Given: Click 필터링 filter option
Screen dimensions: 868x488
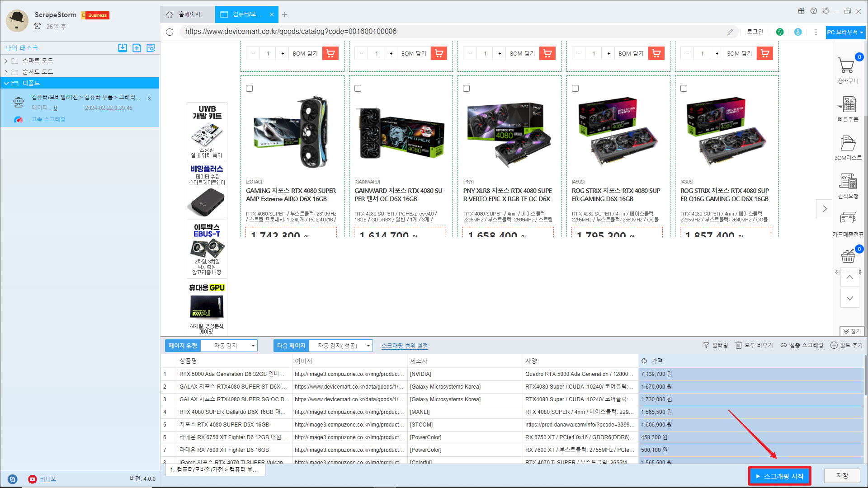Looking at the screenshot, I should click(x=716, y=345).
